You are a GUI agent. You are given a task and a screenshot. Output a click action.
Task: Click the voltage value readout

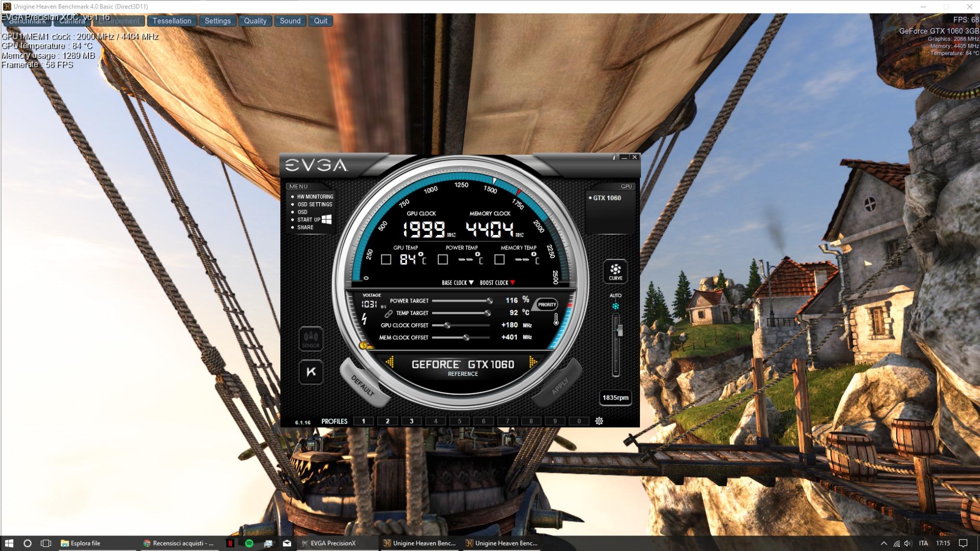coord(369,304)
